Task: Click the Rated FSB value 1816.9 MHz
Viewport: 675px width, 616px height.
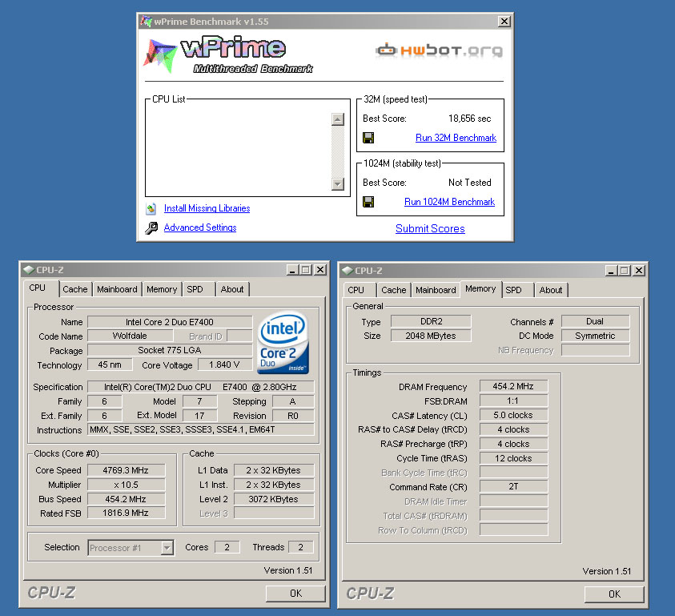Action: 126,513
